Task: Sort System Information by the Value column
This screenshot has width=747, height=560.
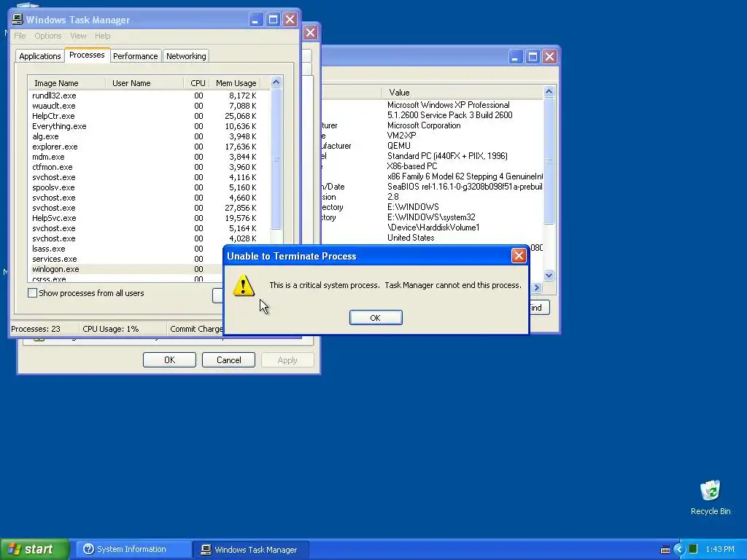Action: pos(462,93)
